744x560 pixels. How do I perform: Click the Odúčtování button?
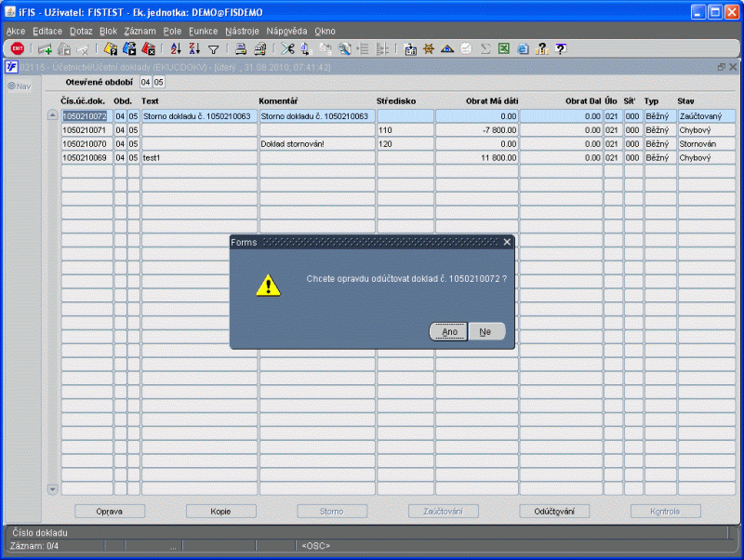pyautogui.click(x=554, y=511)
